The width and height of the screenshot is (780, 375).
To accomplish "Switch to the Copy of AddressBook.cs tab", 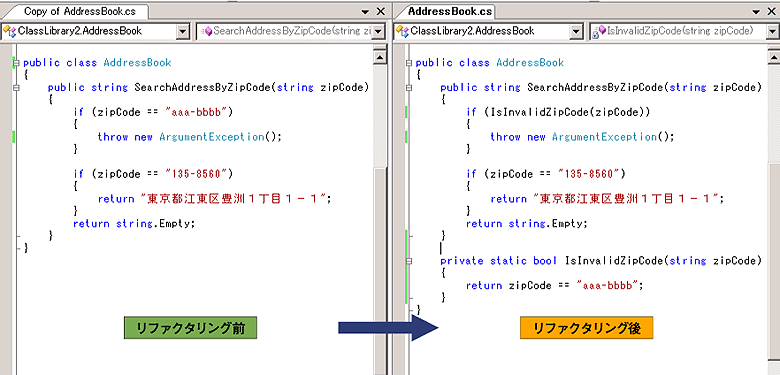I will pyautogui.click(x=80, y=11).
